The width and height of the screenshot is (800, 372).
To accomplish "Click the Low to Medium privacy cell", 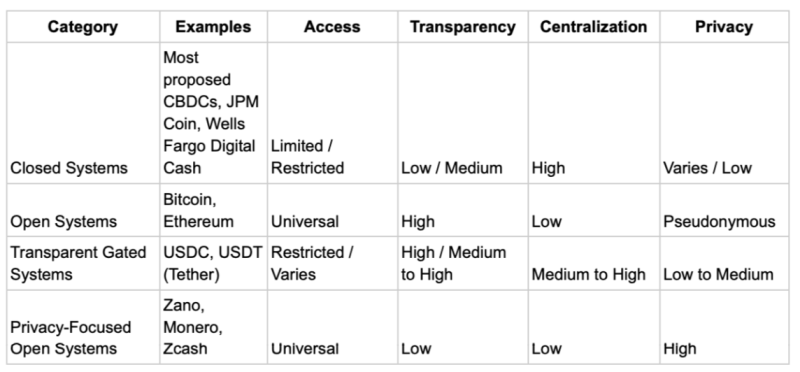I will pyautogui.click(x=724, y=263).
